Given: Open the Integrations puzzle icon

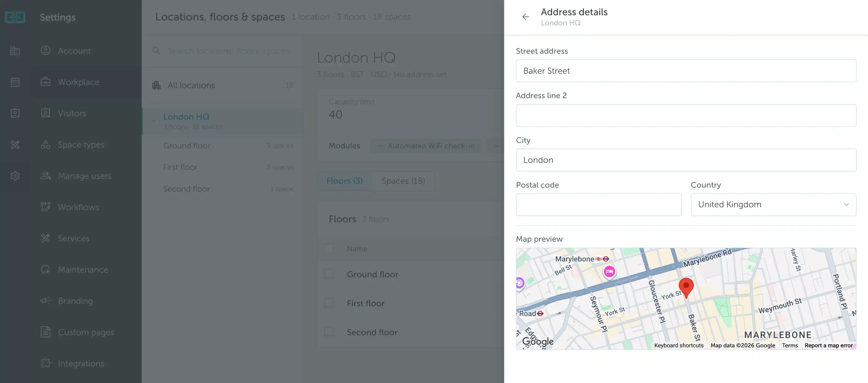Looking at the screenshot, I should 45,363.
